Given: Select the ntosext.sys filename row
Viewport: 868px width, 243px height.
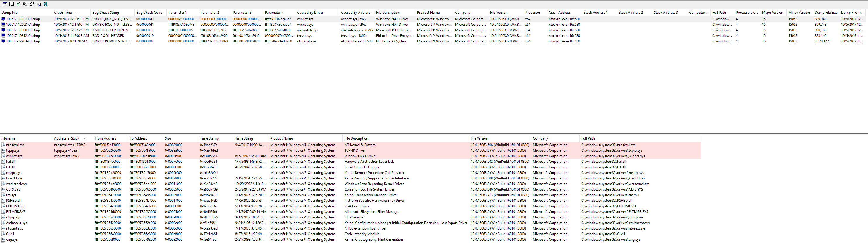Looking at the screenshot, I should 15,228.
